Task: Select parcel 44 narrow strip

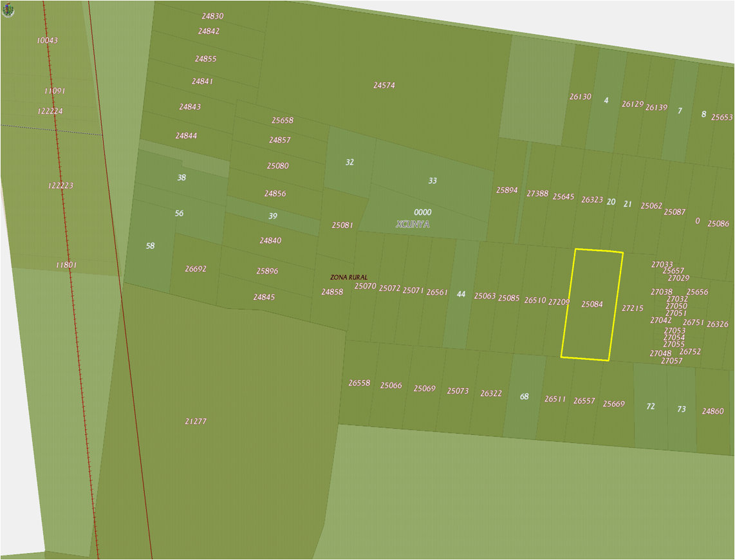Action: (x=461, y=294)
